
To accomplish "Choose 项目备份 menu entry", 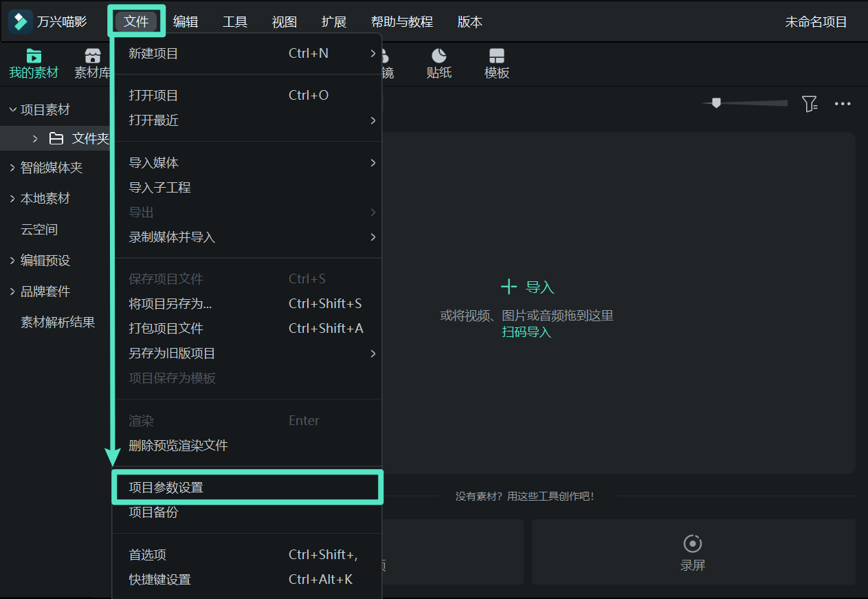I will pyautogui.click(x=247, y=512).
